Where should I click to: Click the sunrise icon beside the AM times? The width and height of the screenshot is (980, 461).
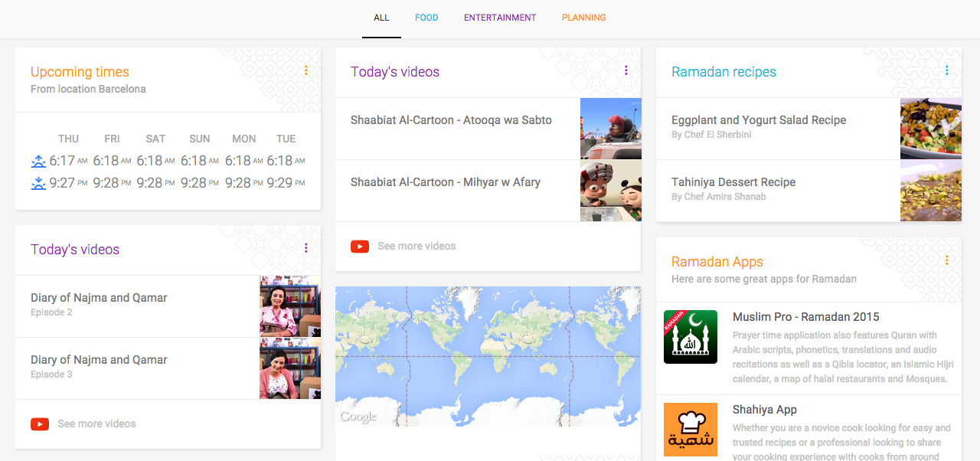38,162
